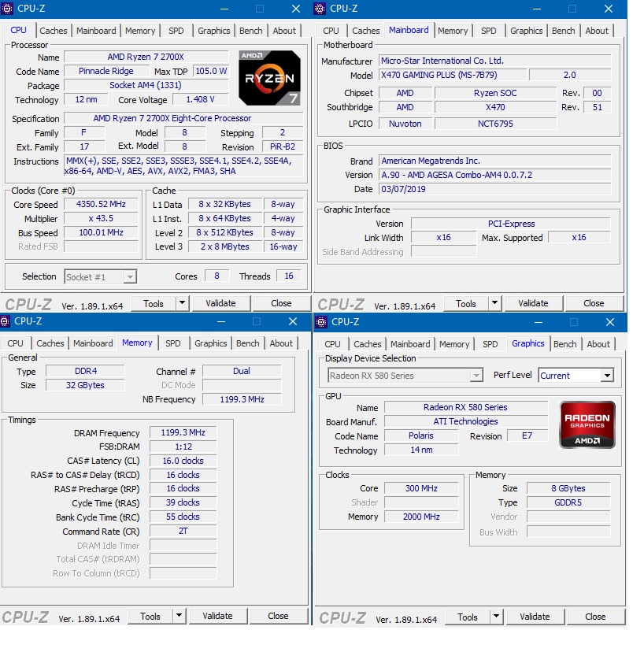
Task: Click the Core Voltage value 1.408 V
Action: coord(200,99)
